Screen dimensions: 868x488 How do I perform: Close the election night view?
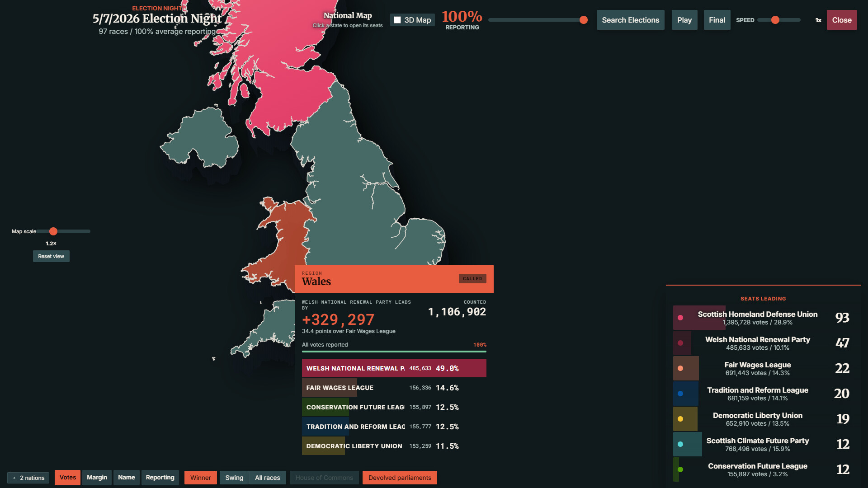coord(842,20)
